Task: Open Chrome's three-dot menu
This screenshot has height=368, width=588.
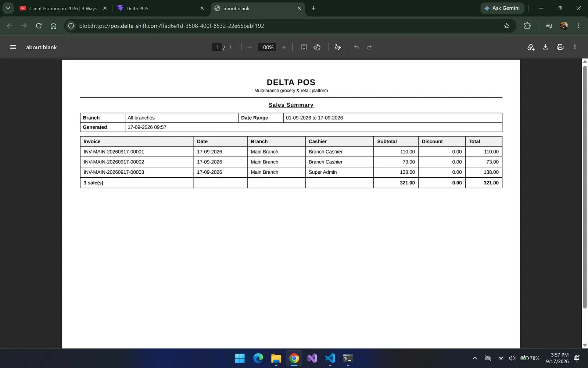Action: point(578,26)
